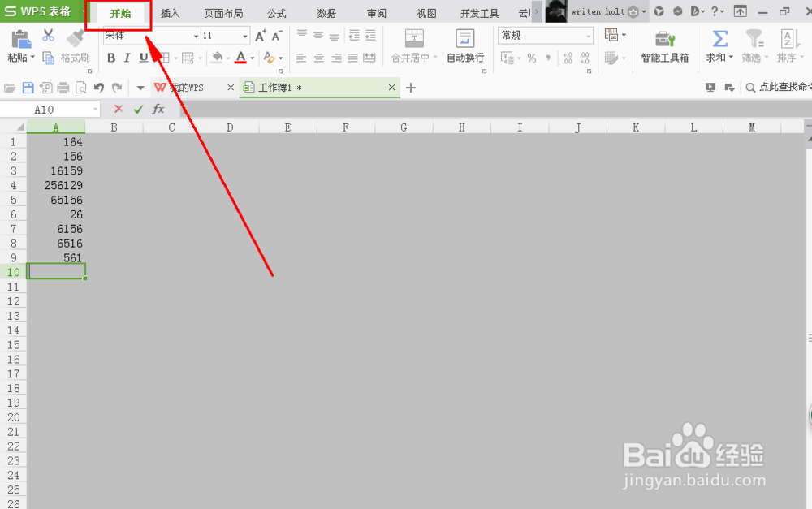Screen dimensions: 812x509
Task: Switch to the 公式 (Formulas) tab
Action: point(277,14)
